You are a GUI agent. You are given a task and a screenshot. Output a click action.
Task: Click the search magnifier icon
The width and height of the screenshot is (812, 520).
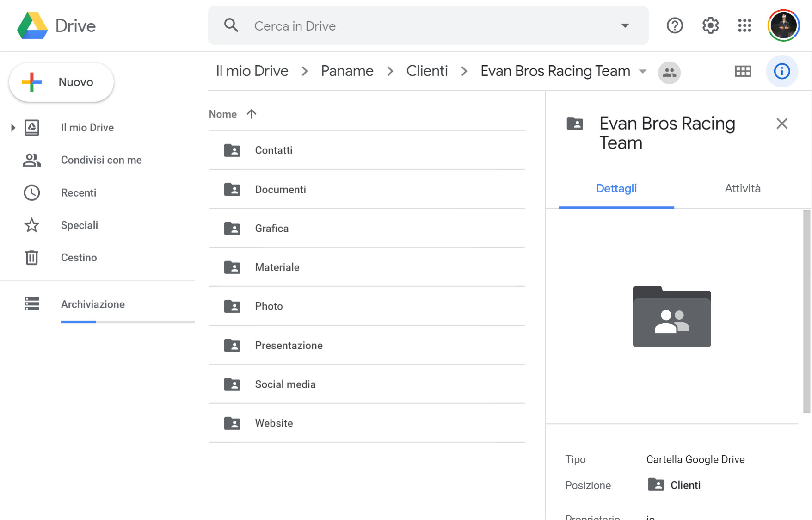[231, 25]
